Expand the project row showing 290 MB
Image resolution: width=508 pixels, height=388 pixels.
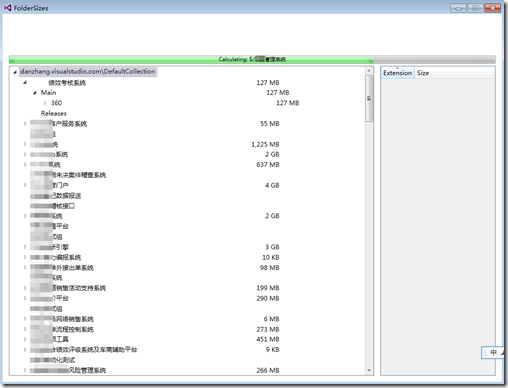coord(25,298)
